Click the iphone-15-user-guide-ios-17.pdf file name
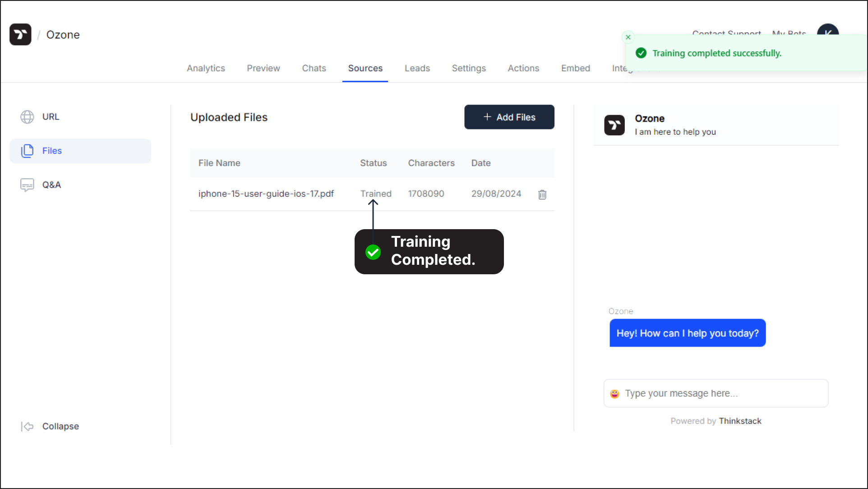The width and height of the screenshot is (868, 489). (x=266, y=194)
